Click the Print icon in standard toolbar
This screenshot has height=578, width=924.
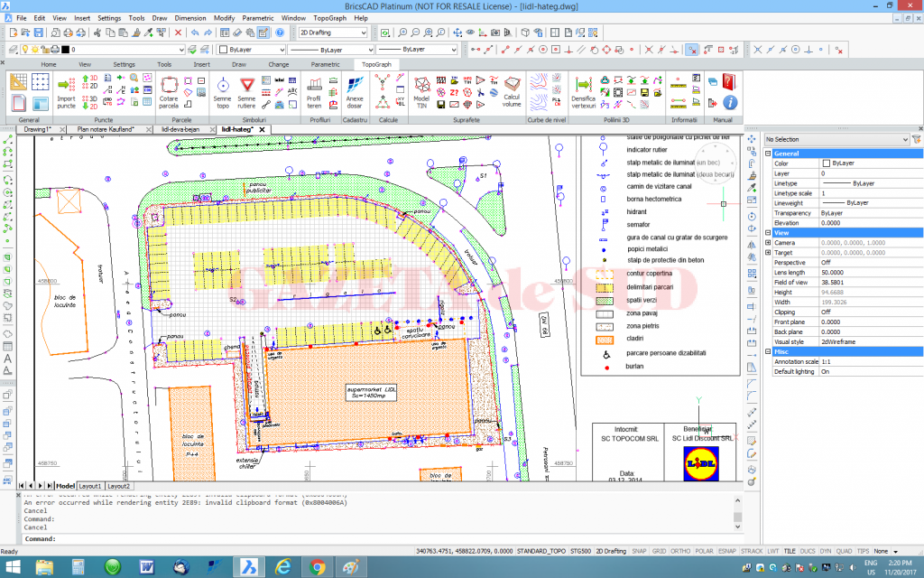(68, 33)
